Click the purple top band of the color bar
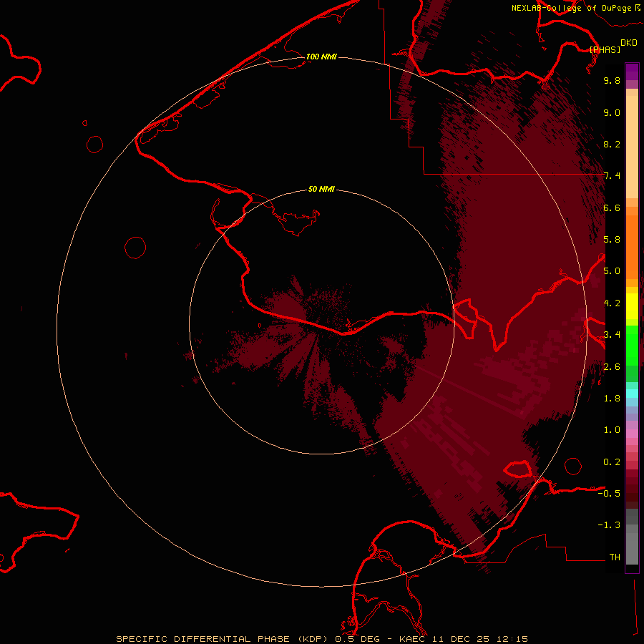644x644 pixels. click(632, 72)
